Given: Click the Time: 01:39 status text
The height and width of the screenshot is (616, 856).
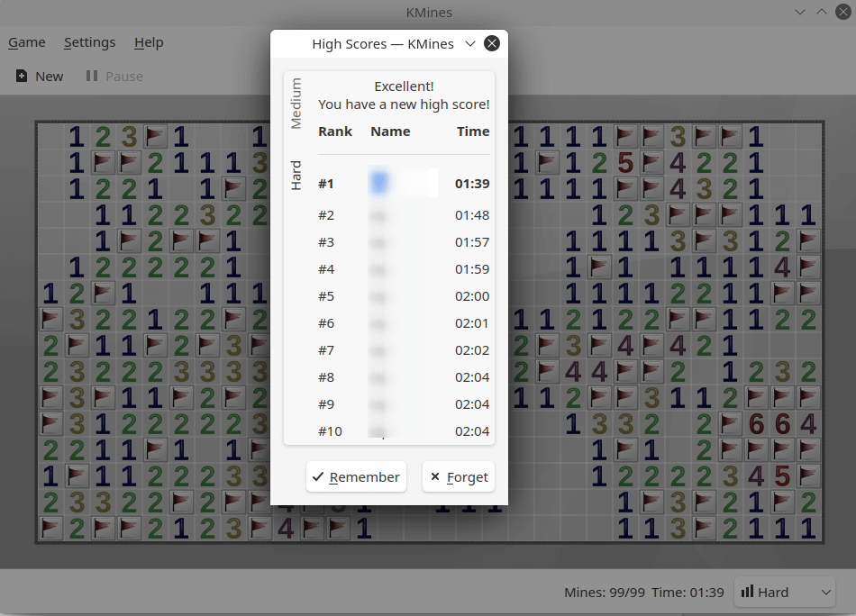Looking at the screenshot, I should (688, 593).
